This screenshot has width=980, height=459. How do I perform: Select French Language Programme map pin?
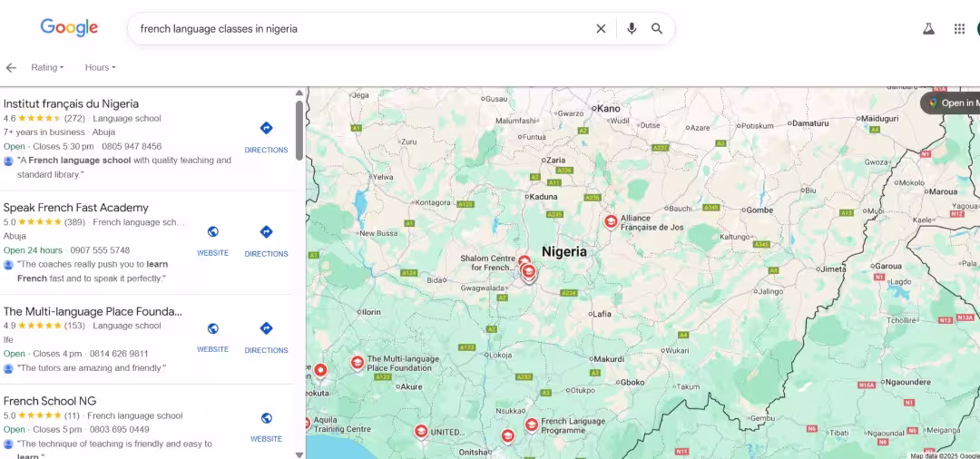531,425
